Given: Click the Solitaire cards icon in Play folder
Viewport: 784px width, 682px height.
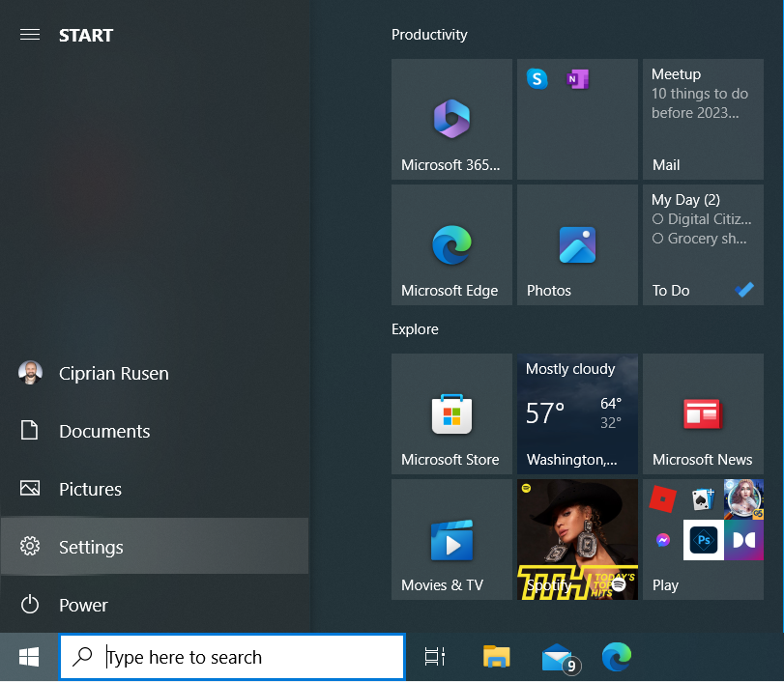Looking at the screenshot, I should click(703, 498).
